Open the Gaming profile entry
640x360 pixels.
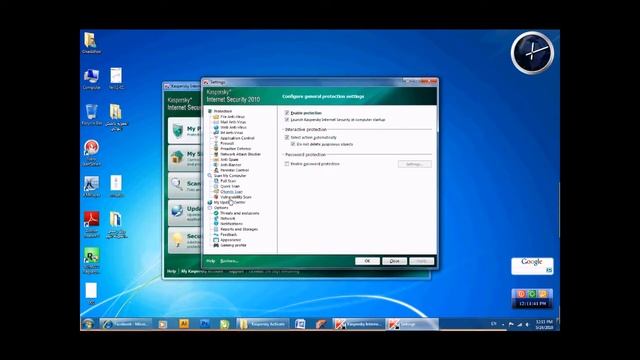pos(233,245)
